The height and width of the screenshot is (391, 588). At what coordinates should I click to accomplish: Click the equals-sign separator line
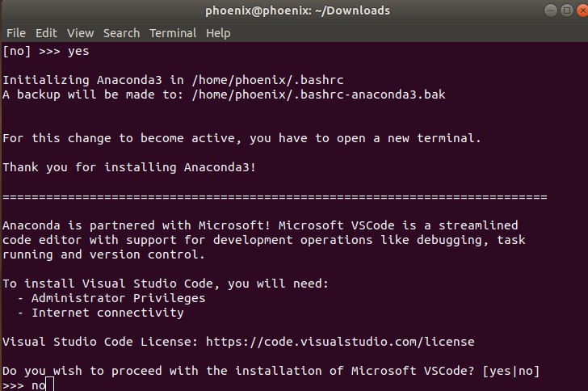pos(275,196)
